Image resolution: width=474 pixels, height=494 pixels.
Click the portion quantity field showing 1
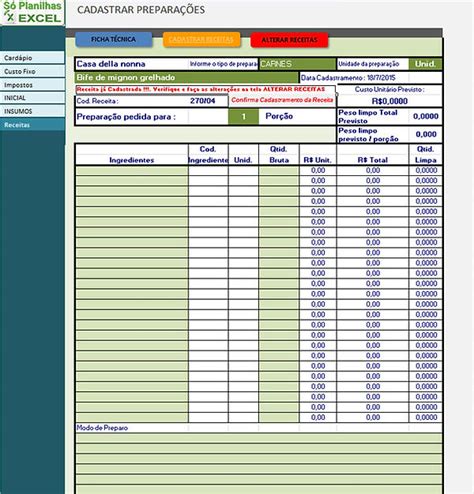[x=243, y=116]
